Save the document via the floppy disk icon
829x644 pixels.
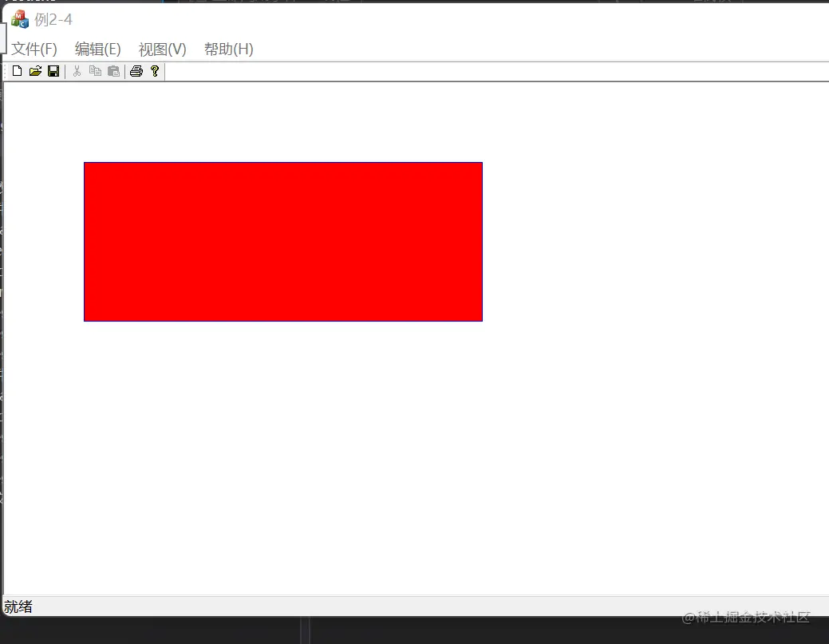pyautogui.click(x=53, y=71)
